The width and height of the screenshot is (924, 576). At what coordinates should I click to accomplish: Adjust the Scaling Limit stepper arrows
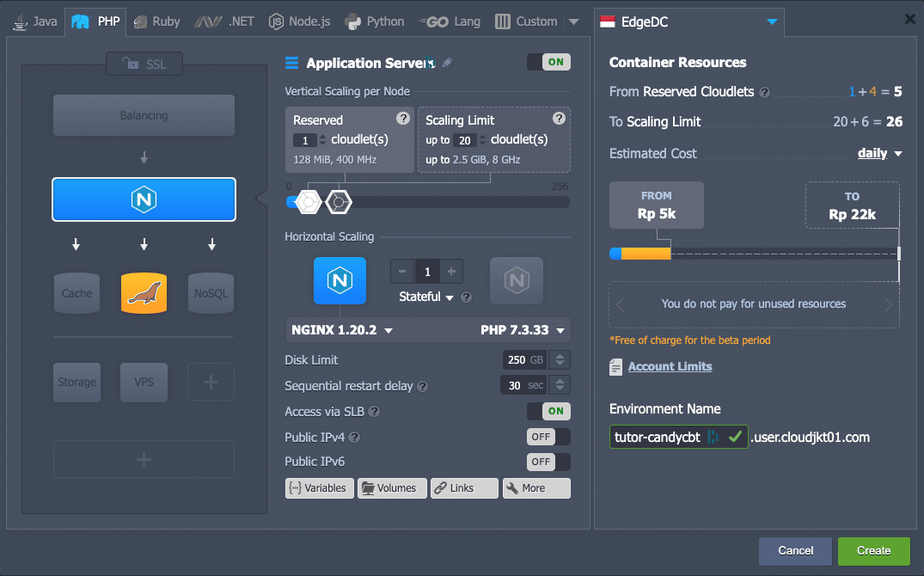coord(482,140)
